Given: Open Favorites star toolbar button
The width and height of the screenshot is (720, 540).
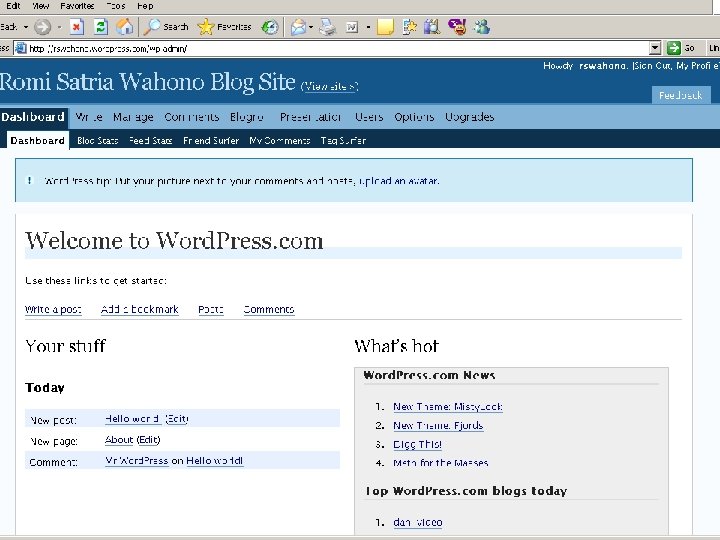Looking at the screenshot, I should tap(224, 27).
